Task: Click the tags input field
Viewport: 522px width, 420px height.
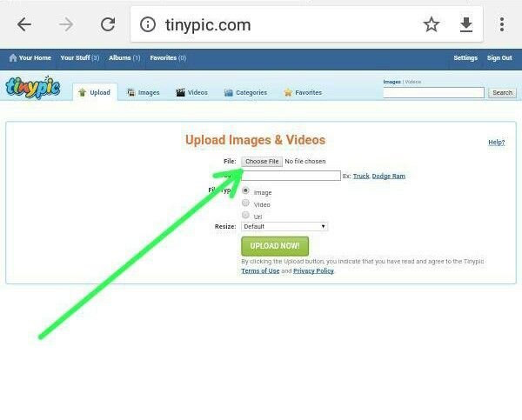Action: 291,176
